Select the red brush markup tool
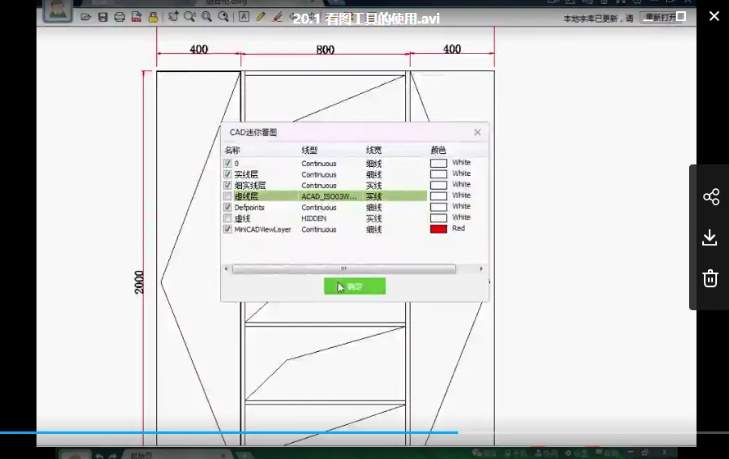Image resolution: width=729 pixels, height=459 pixels. coord(278,17)
